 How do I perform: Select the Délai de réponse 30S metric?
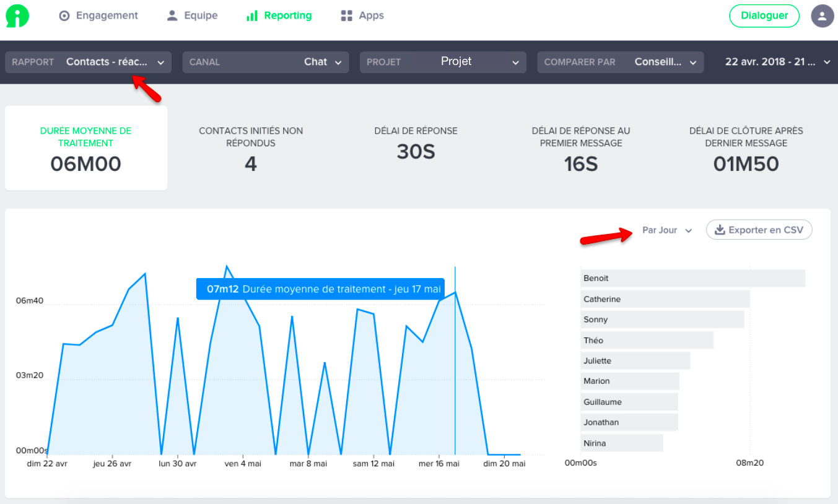click(416, 142)
